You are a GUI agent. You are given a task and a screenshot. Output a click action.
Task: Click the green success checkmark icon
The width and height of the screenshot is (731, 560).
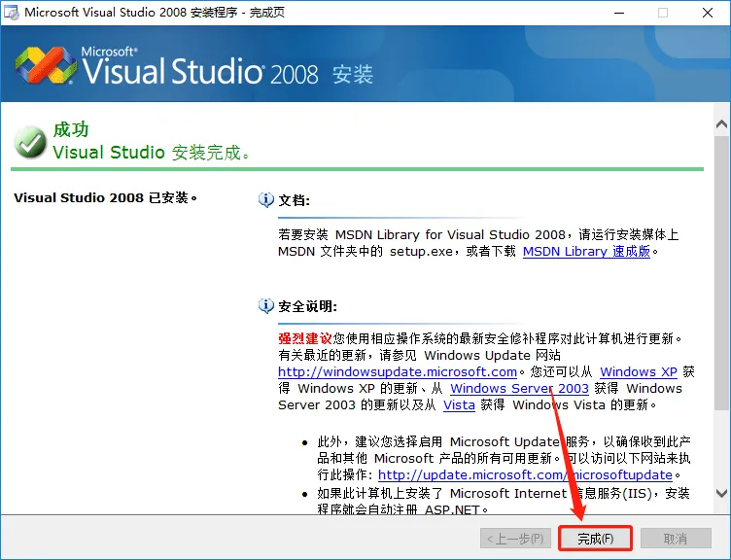(x=30, y=142)
